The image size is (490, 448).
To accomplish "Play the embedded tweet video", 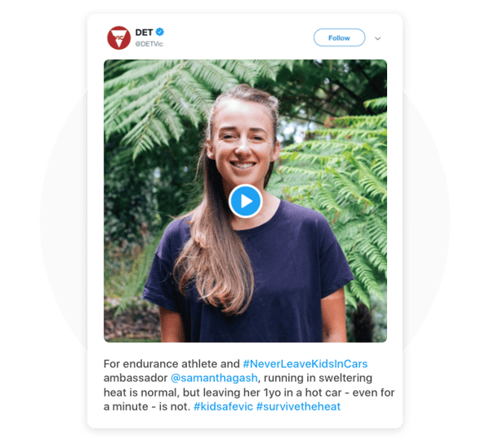I will pyautogui.click(x=245, y=201).
